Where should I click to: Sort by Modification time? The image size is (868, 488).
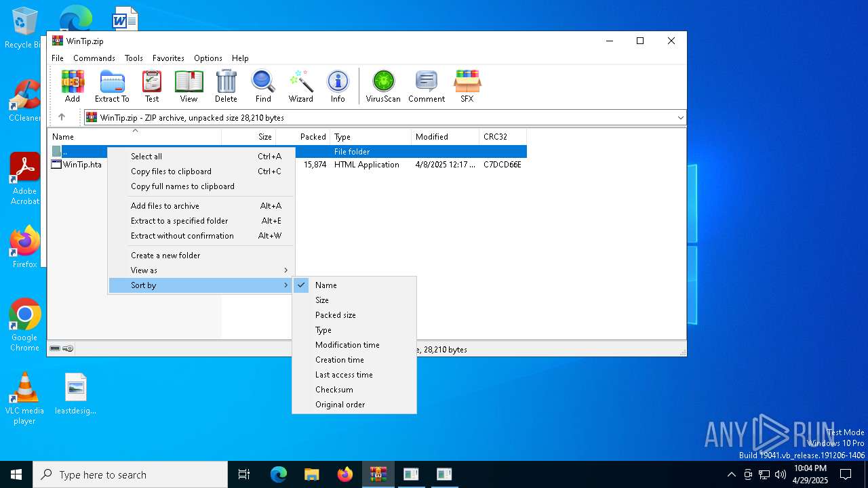click(354, 345)
